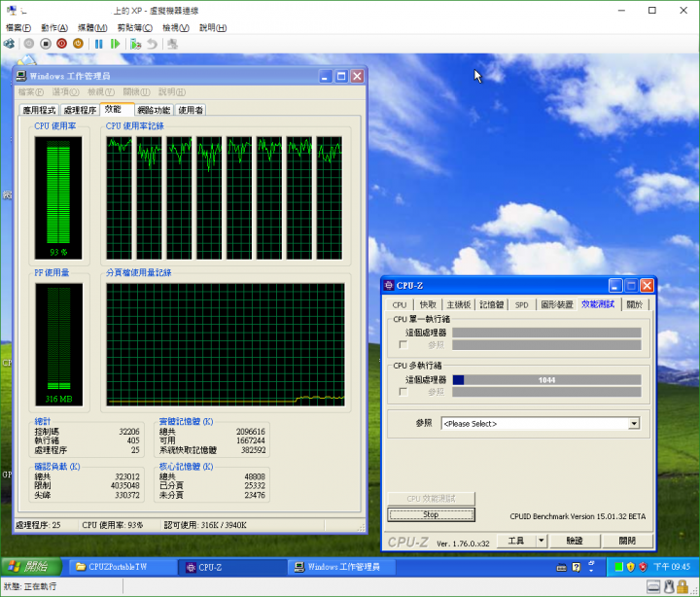The width and height of the screenshot is (700, 597).
Task: Send Ctrl+Alt+Del using the VM toolbar icon
Action: coord(9,44)
